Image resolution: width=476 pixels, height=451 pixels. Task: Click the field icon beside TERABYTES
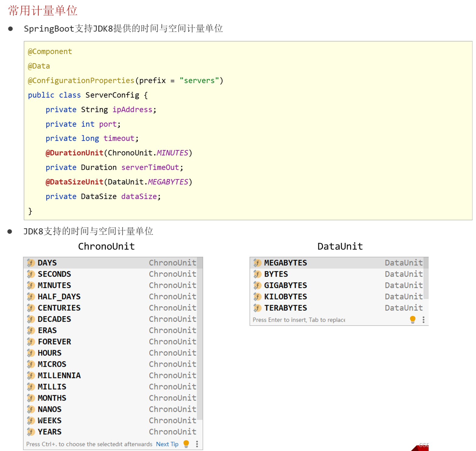[x=257, y=307]
